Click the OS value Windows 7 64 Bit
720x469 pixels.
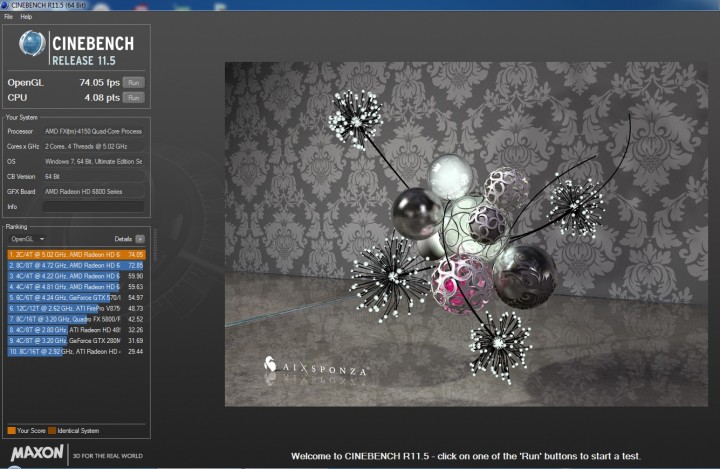[x=93, y=162]
